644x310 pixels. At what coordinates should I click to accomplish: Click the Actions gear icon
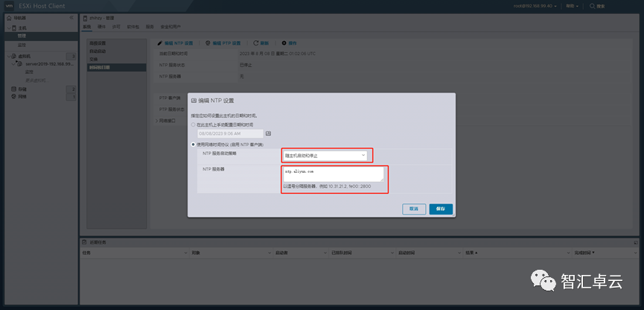click(x=284, y=42)
